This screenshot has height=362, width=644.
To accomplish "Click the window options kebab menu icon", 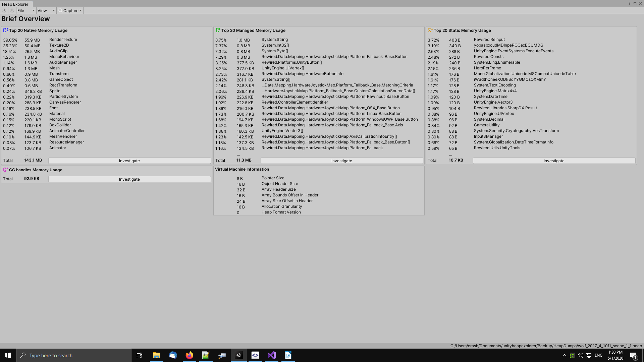I will pyautogui.click(x=629, y=3).
